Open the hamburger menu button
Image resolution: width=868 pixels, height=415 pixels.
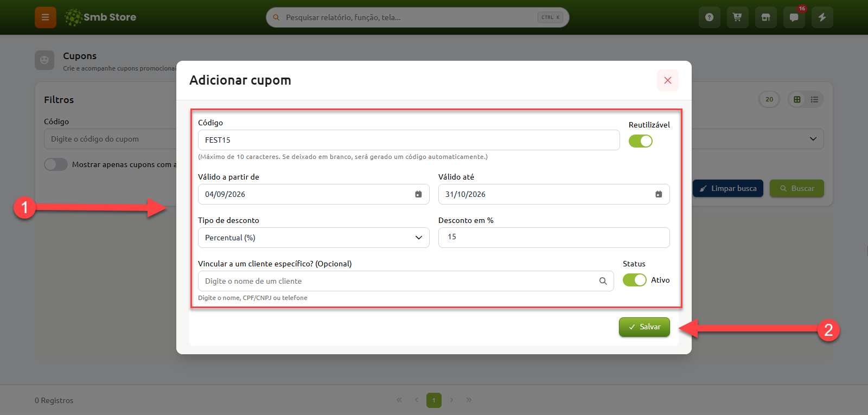tap(46, 17)
